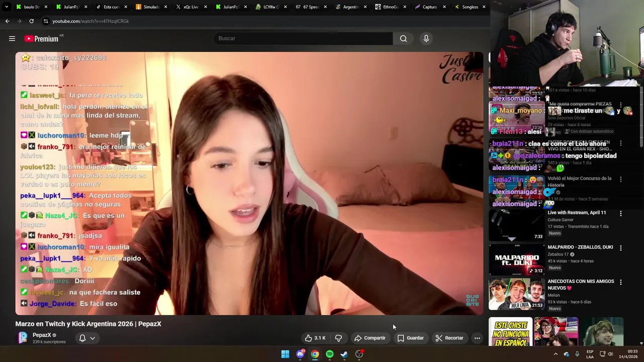Open Spotify from taskbar
Image resolution: width=644 pixels, height=362 pixels.
coord(330,354)
